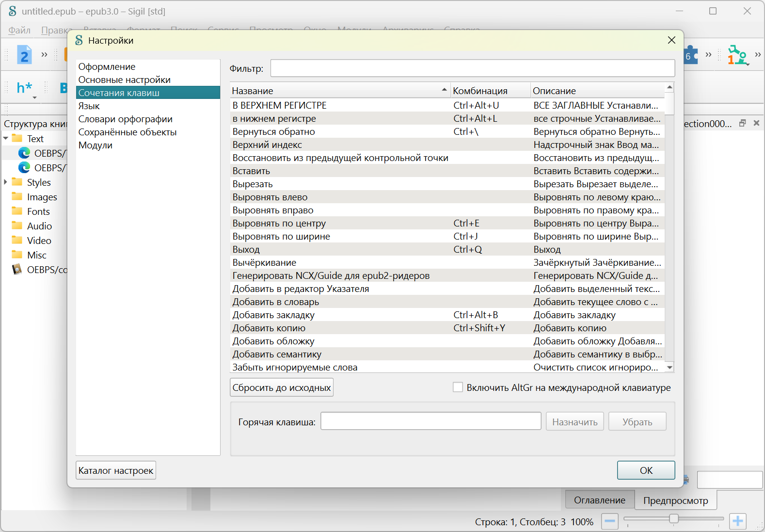Sort the list by Название column header
The image size is (765, 532).
pyautogui.click(x=339, y=91)
